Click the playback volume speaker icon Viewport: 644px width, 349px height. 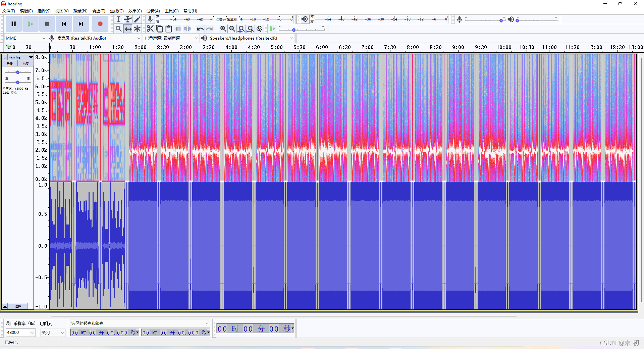(x=511, y=19)
